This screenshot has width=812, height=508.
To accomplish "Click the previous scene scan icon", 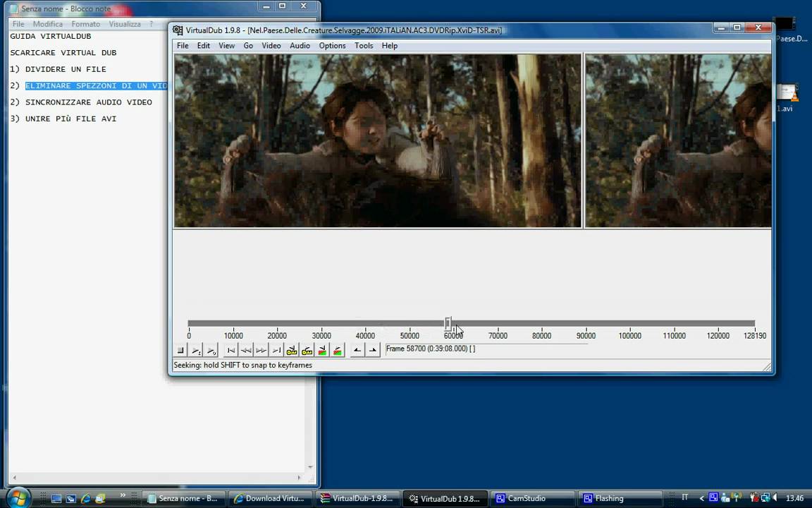I will click(x=322, y=351).
